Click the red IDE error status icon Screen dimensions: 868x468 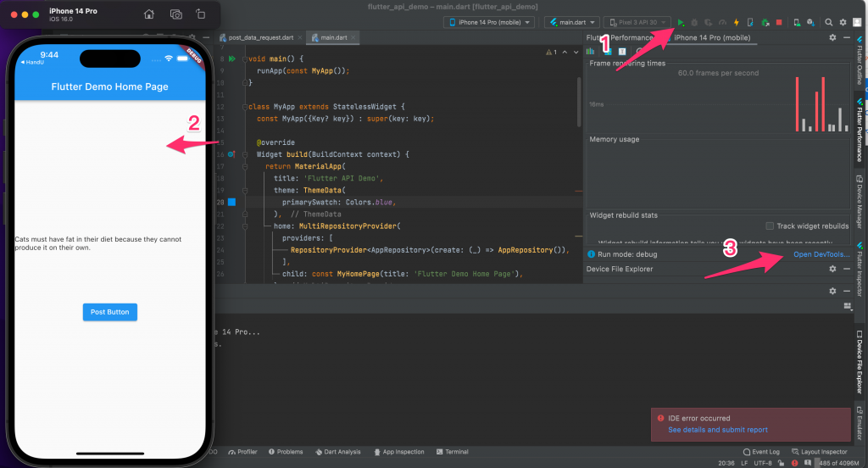click(795, 463)
